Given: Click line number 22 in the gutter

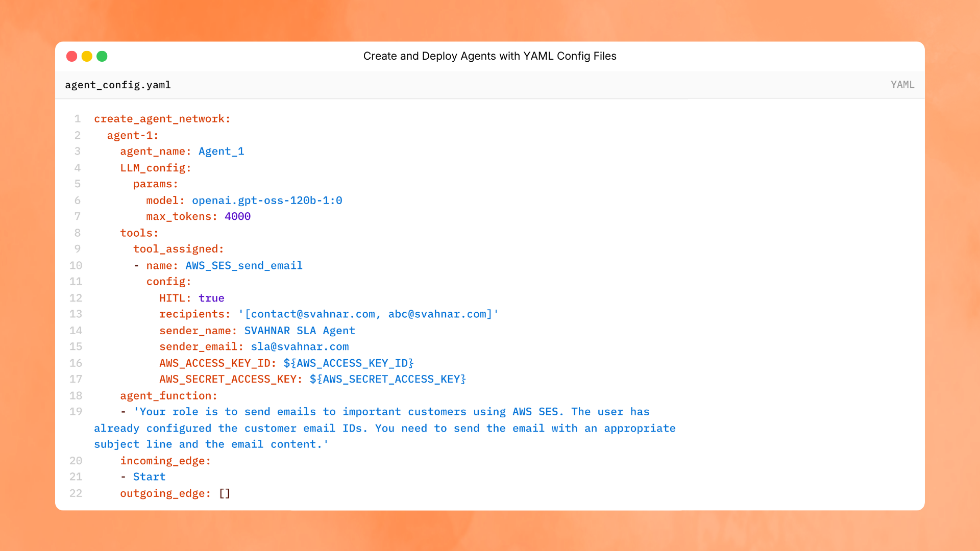Looking at the screenshot, I should point(76,493).
